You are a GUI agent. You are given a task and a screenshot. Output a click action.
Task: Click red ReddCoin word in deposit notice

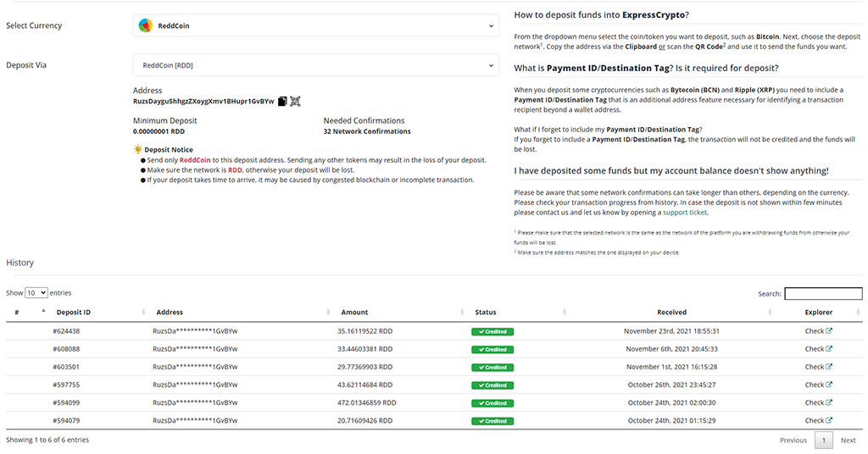click(195, 160)
